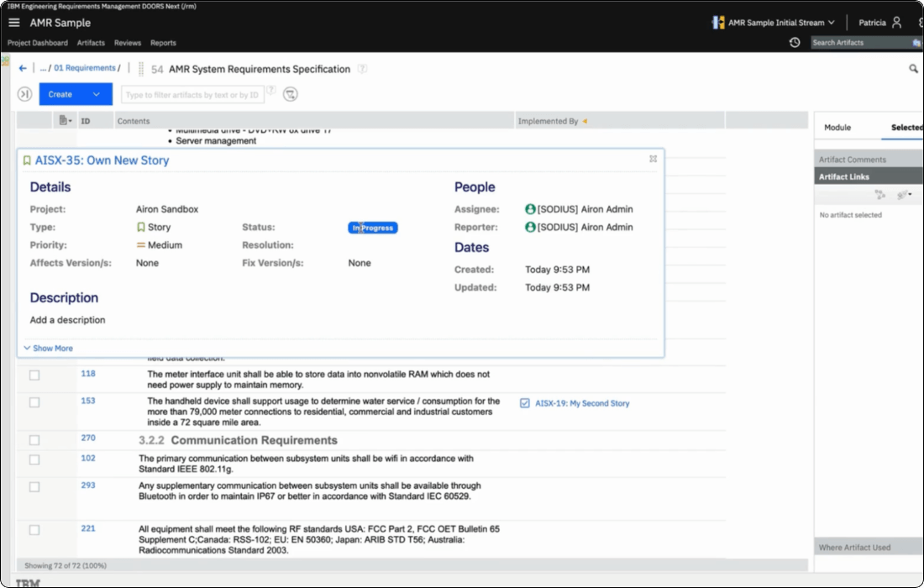Click the search scope icon in Search Artifacts
The height and width of the screenshot is (588, 924).
pyautogui.click(x=916, y=43)
